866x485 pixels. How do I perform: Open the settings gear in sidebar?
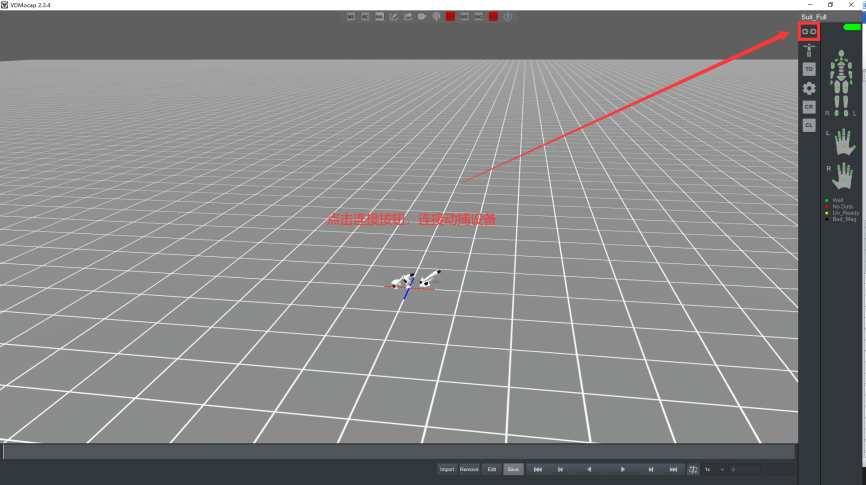pos(809,88)
